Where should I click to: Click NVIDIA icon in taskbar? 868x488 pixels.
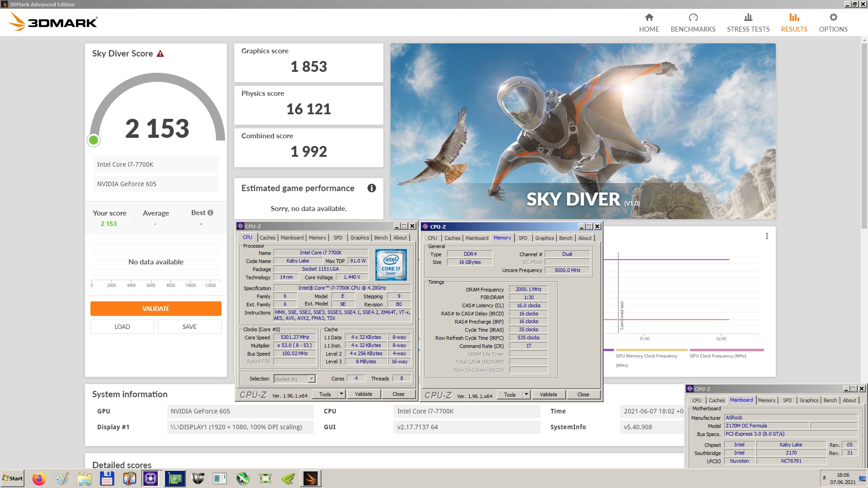pyautogui.click(x=288, y=479)
